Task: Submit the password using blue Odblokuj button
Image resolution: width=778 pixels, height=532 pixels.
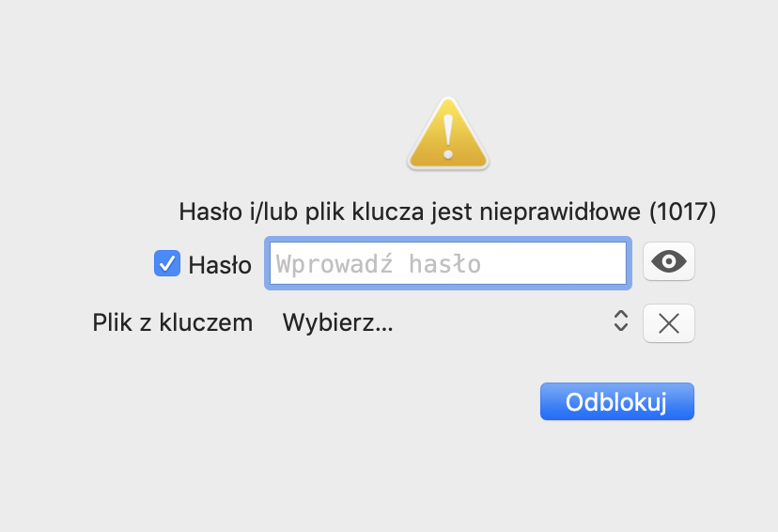Action: click(x=617, y=401)
